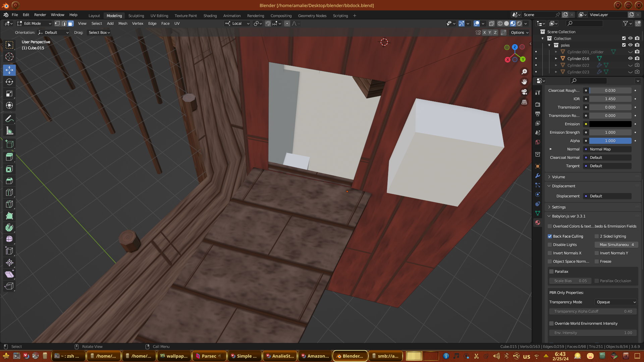The width and height of the screenshot is (644, 362).
Task: Pick the Cursor tool
Action: point(9,57)
